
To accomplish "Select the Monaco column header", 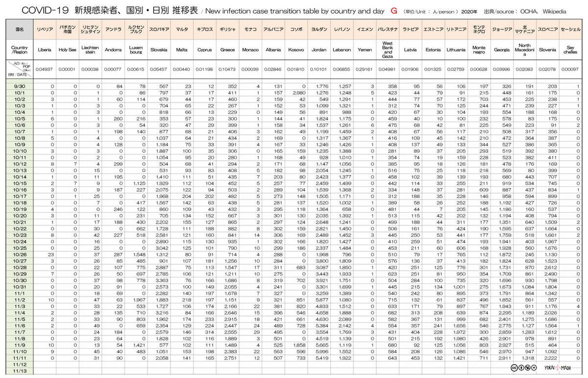I will coord(250,50).
